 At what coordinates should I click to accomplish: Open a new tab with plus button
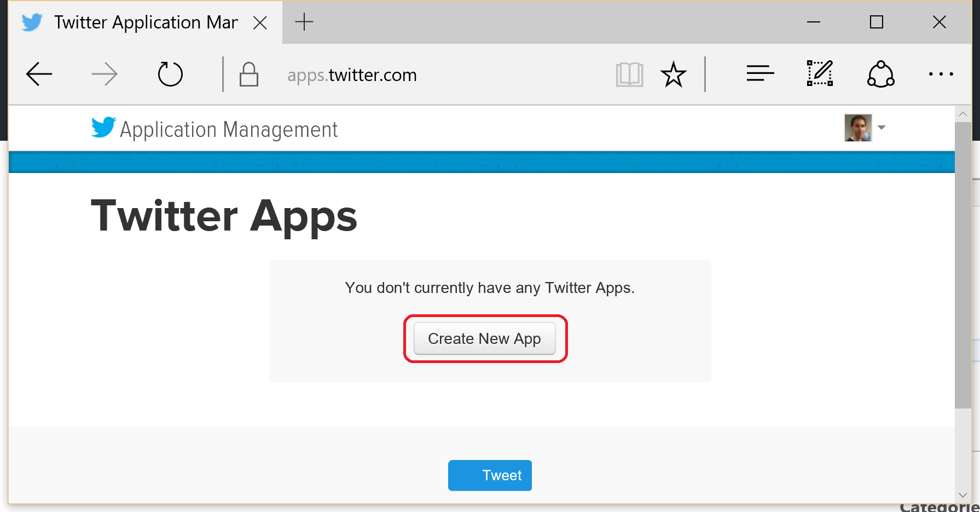[304, 22]
